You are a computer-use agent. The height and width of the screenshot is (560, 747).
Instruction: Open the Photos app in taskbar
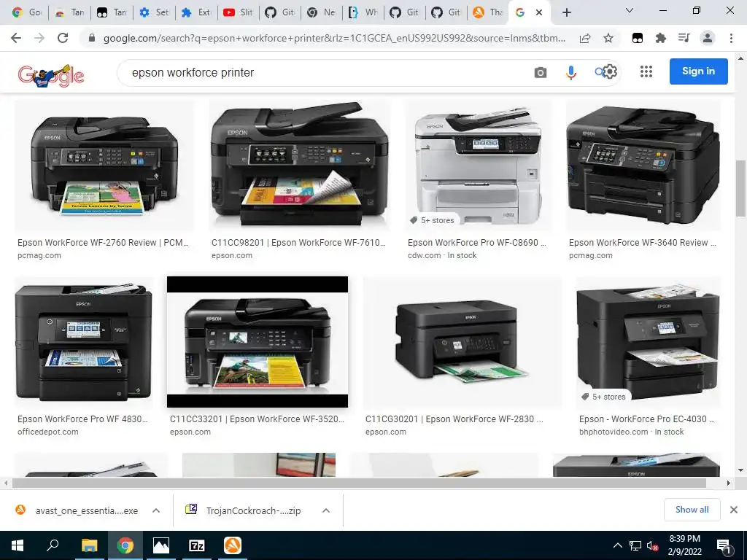pos(161,545)
